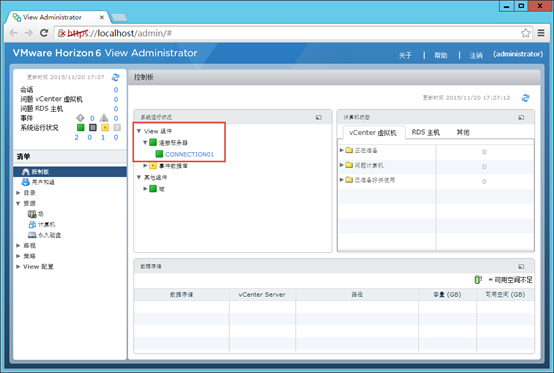The width and height of the screenshot is (554, 373).
Task: Refresh the dashboard with the top-right icon
Action: (525, 98)
